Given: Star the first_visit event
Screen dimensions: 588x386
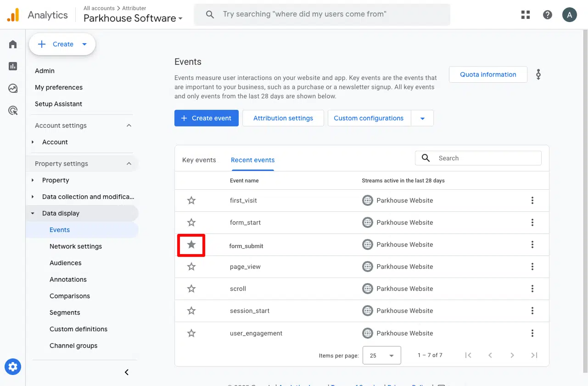Looking at the screenshot, I should click(x=191, y=200).
